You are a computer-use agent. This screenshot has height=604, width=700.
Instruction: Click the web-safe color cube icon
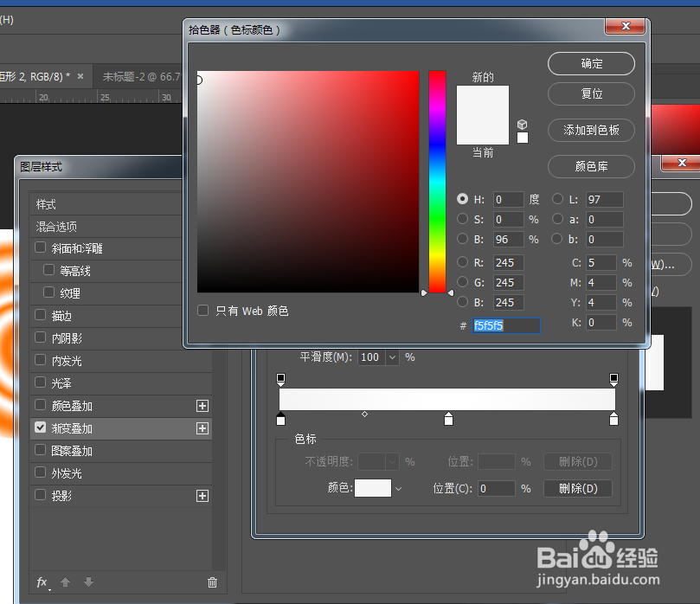click(523, 125)
